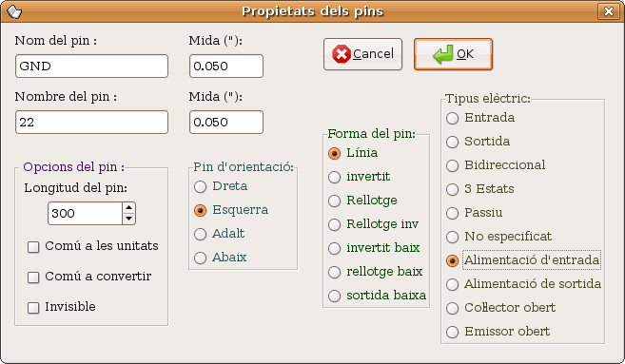Click the window icon in the title bar
Viewport: 625px width, 364px height.
pyautogui.click(x=14, y=11)
